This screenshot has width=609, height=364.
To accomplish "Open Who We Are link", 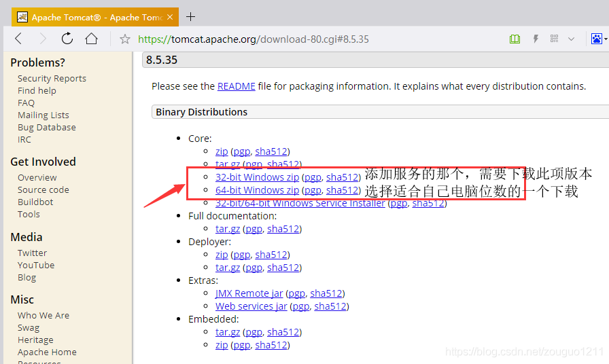I will 43,316.
